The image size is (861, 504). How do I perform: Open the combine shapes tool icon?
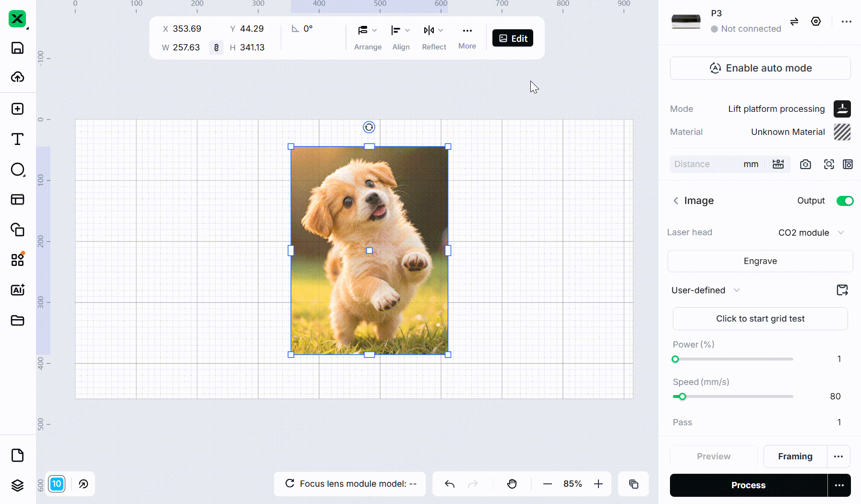pos(17,230)
